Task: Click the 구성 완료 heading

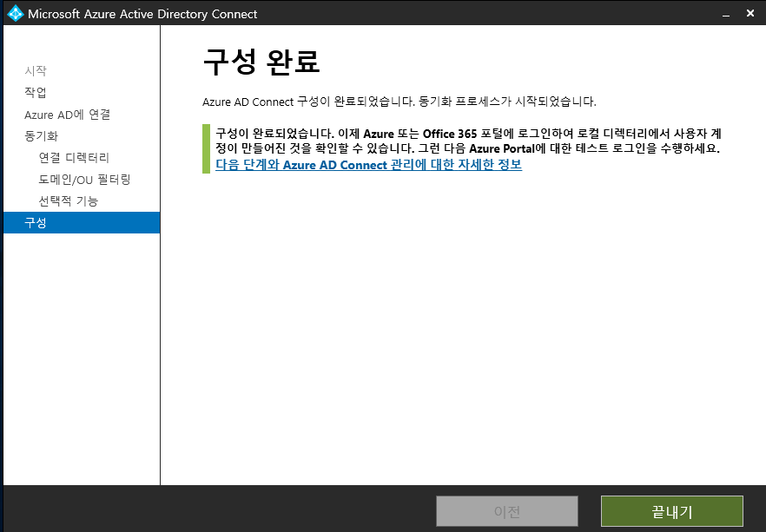Action: tap(261, 62)
